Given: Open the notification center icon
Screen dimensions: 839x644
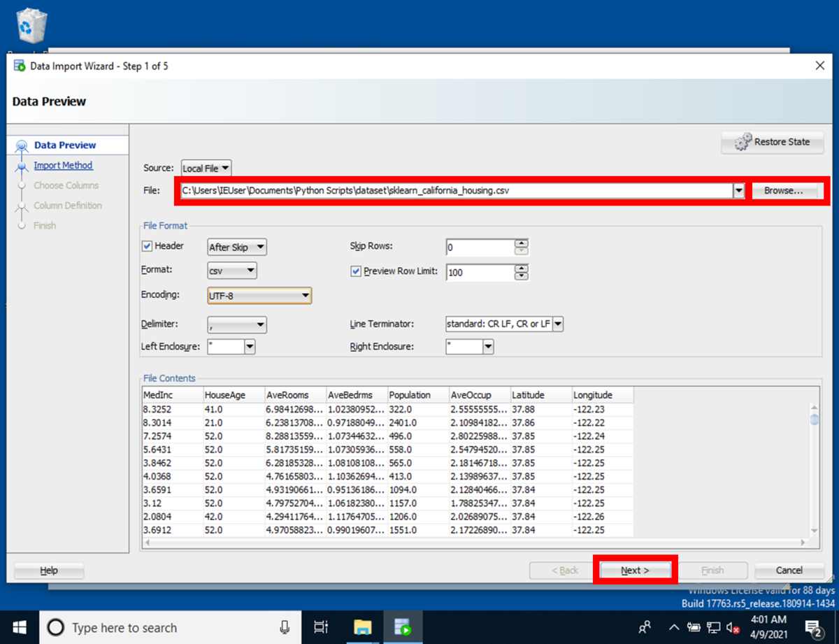Looking at the screenshot, I should coord(813,627).
